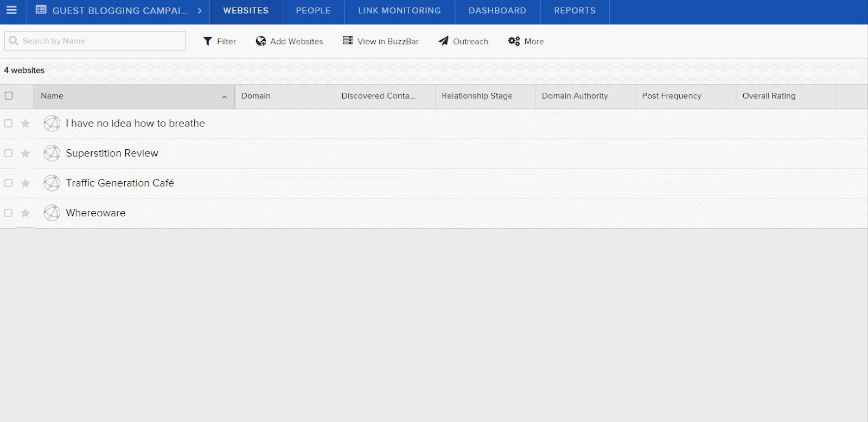Sort by the Domain Authority column header
The image size is (868, 422).
pyautogui.click(x=575, y=96)
